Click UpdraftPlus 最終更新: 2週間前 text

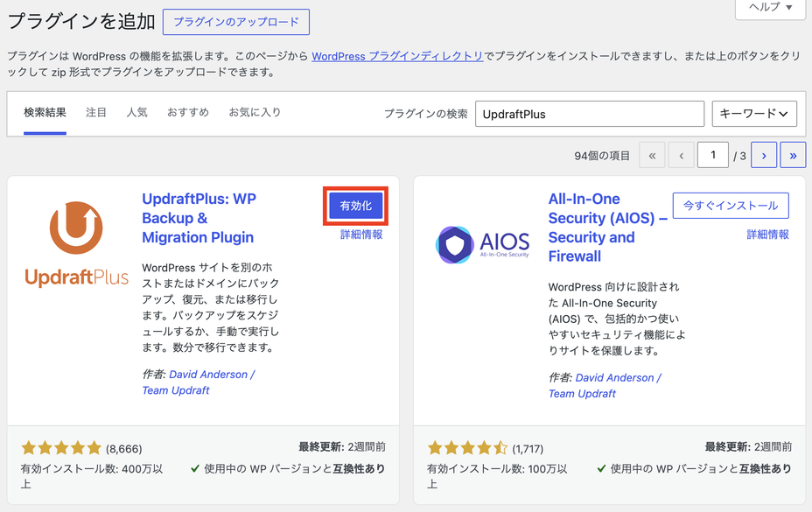(342, 447)
